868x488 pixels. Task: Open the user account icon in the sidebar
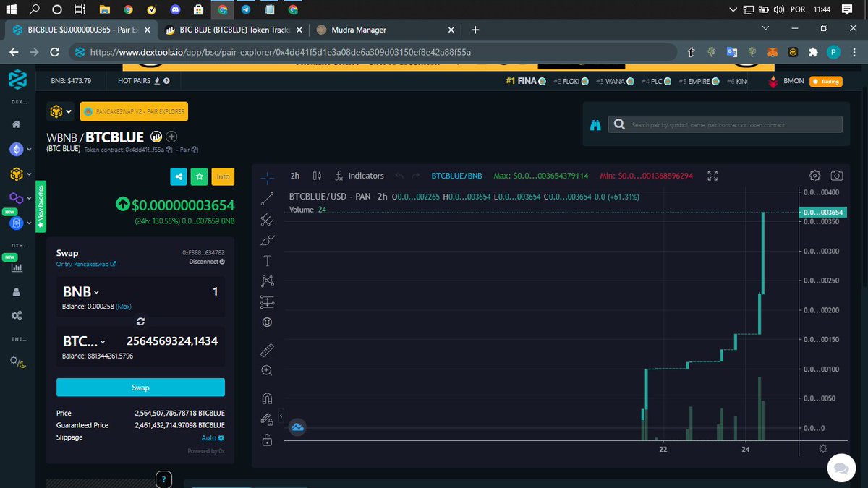click(x=17, y=292)
